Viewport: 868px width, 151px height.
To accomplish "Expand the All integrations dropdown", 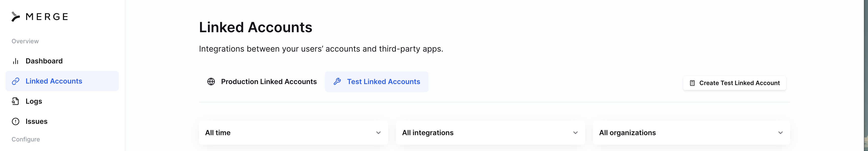I will click(x=490, y=133).
